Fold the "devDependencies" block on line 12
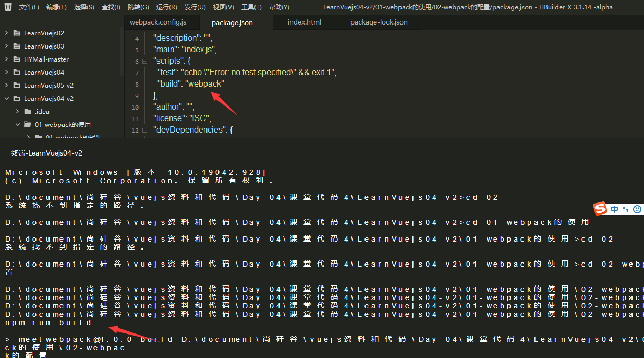This screenshot has width=644, height=358. click(x=144, y=130)
